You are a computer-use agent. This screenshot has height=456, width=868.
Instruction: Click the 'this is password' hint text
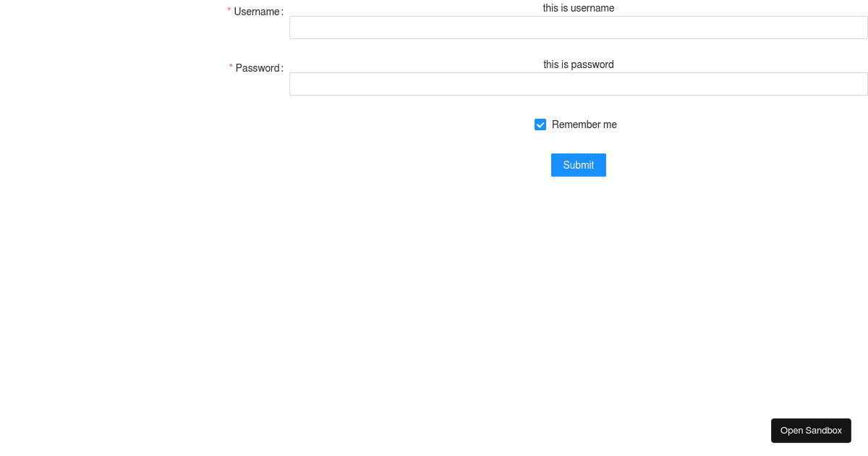pyautogui.click(x=579, y=64)
